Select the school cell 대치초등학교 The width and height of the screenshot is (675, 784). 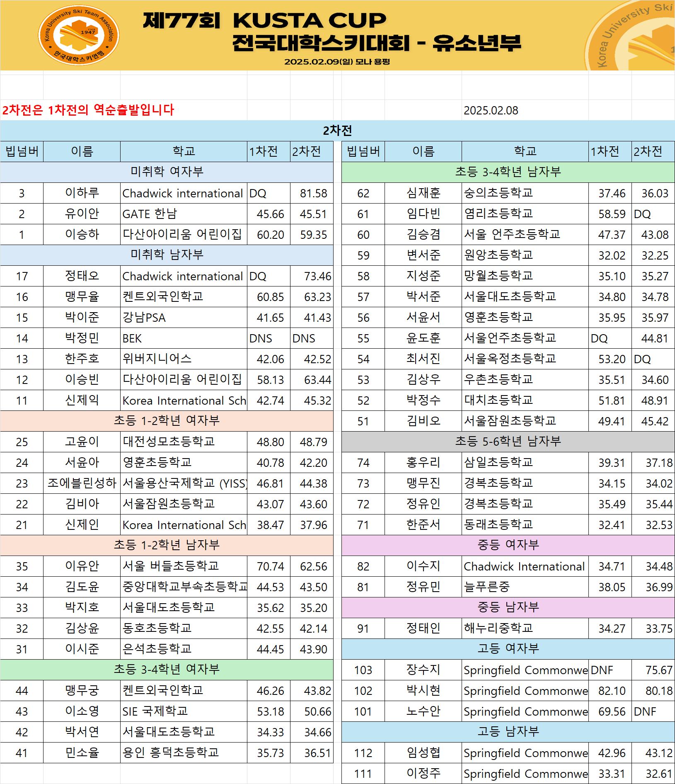525,400
